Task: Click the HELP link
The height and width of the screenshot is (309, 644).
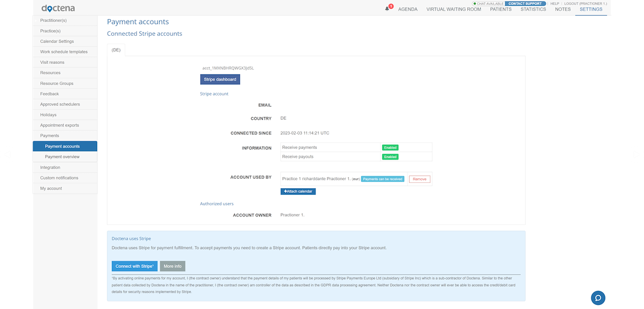Action: pos(554,4)
